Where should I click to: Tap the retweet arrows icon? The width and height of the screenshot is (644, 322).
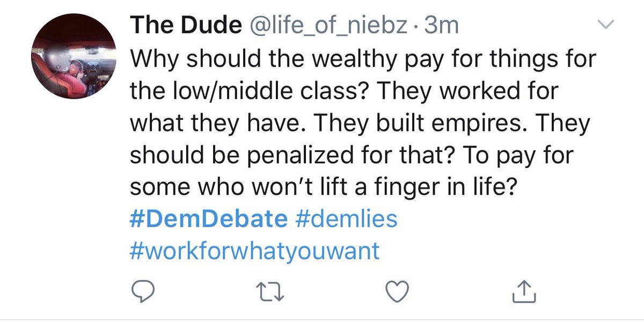pyautogui.click(x=271, y=290)
